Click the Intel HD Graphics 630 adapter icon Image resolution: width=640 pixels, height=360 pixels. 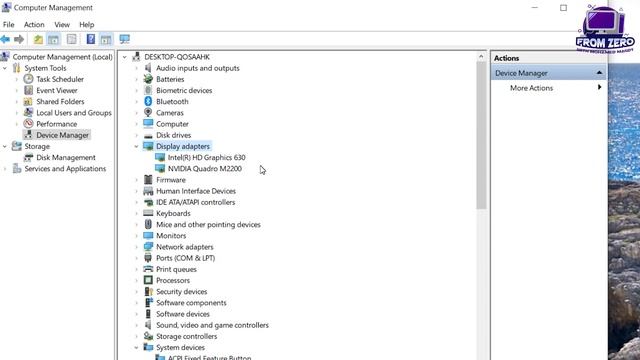coord(160,157)
